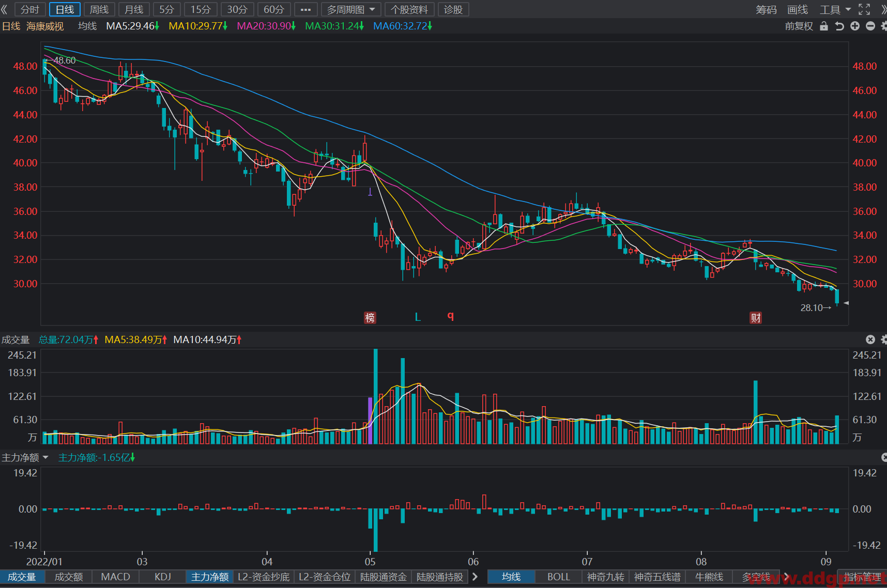Image resolution: width=887 pixels, height=588 pixels.
Task: Show more indicator tabs with arrow
Action: [475, 577]
